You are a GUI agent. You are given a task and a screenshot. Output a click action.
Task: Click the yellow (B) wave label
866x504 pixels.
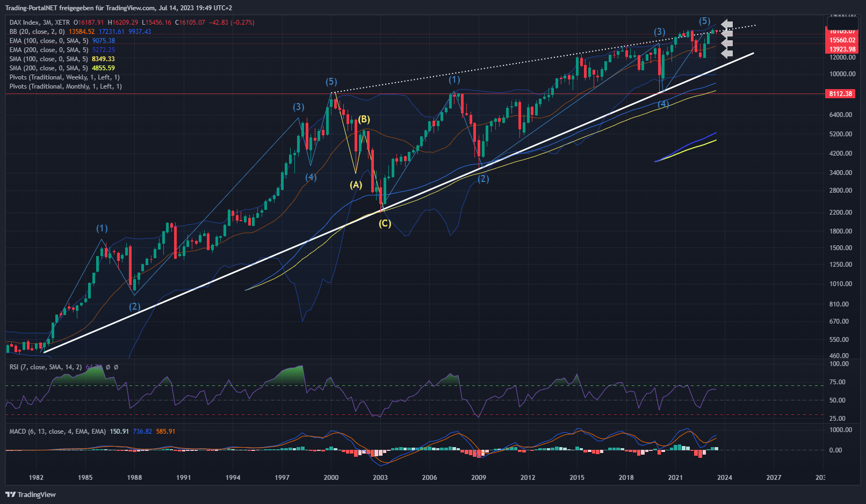(364, 119)
